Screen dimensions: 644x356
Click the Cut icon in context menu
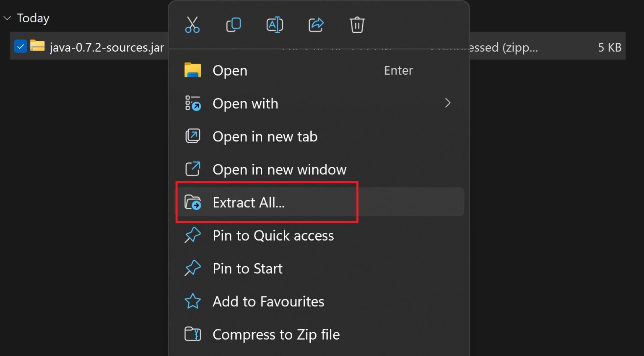(x=193, y=25)
